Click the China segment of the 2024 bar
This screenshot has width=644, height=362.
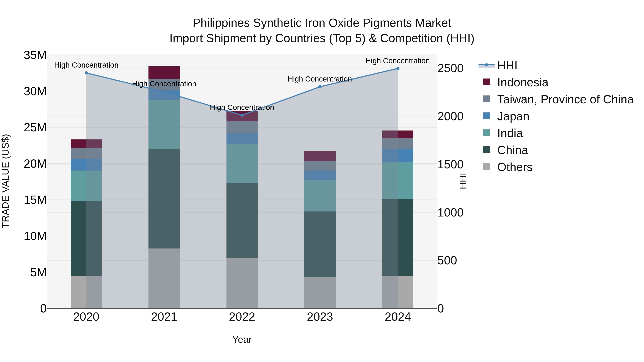[x=398, y=237]
